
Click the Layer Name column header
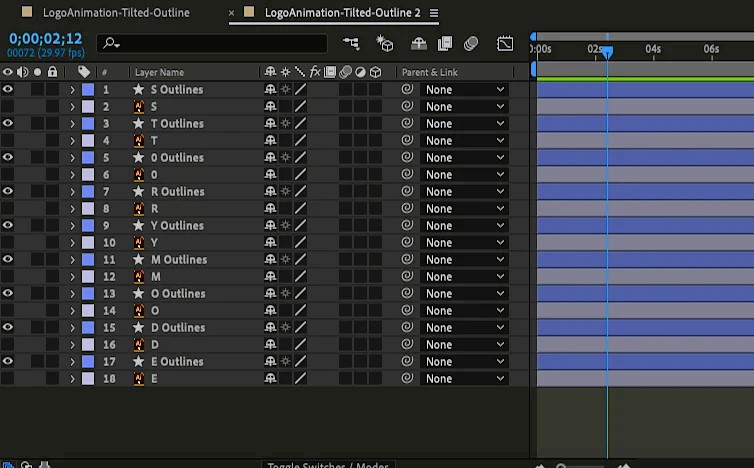click(x=159, y=72)
